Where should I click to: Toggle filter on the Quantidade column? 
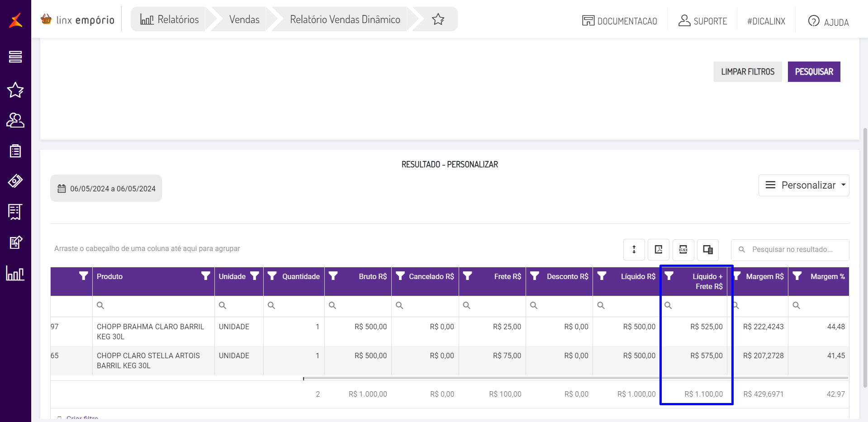(x=272, y=276)
